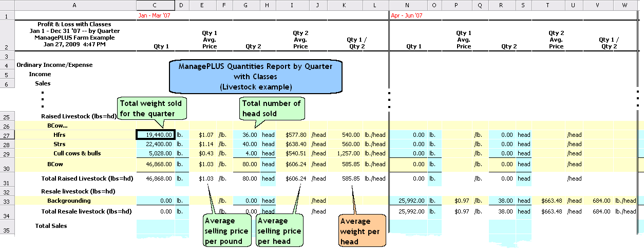Click the Strs row label cell
The image size is (644, 249).
60,144
